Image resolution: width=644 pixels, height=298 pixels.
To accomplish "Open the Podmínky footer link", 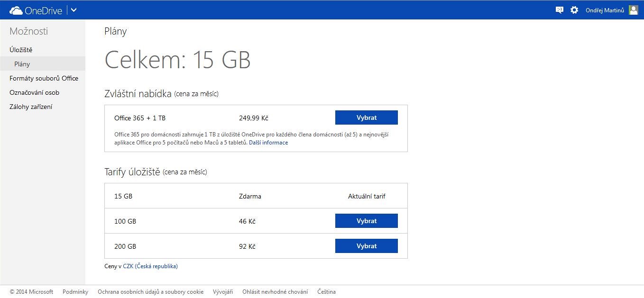I will pos(75,292).
